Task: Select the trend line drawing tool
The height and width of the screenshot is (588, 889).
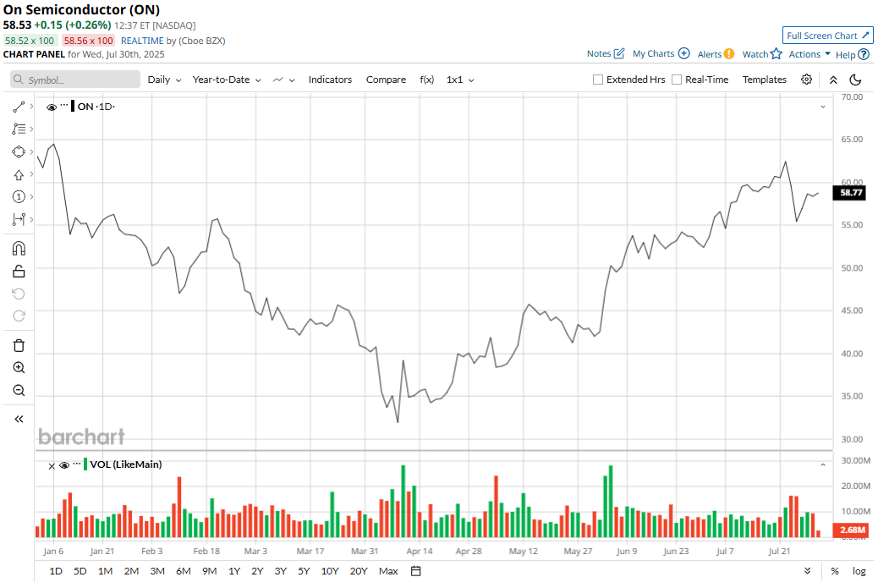Action: (19, 107)
